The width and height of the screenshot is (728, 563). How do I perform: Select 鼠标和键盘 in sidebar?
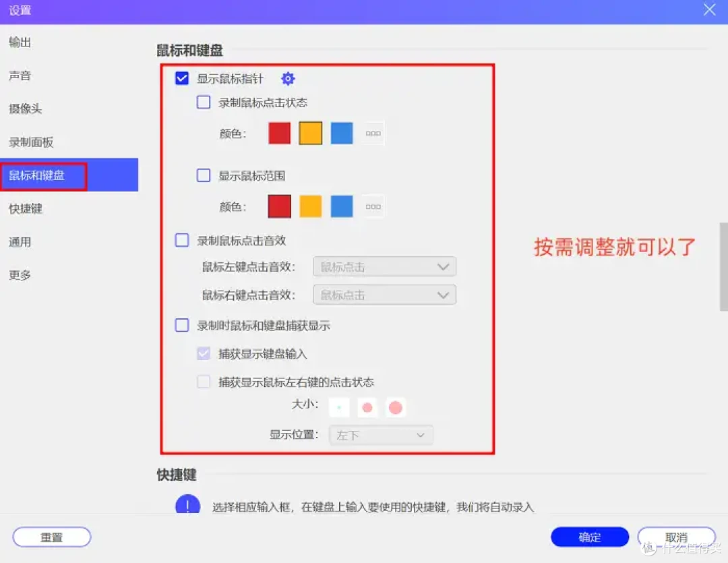tap(69, 175)
